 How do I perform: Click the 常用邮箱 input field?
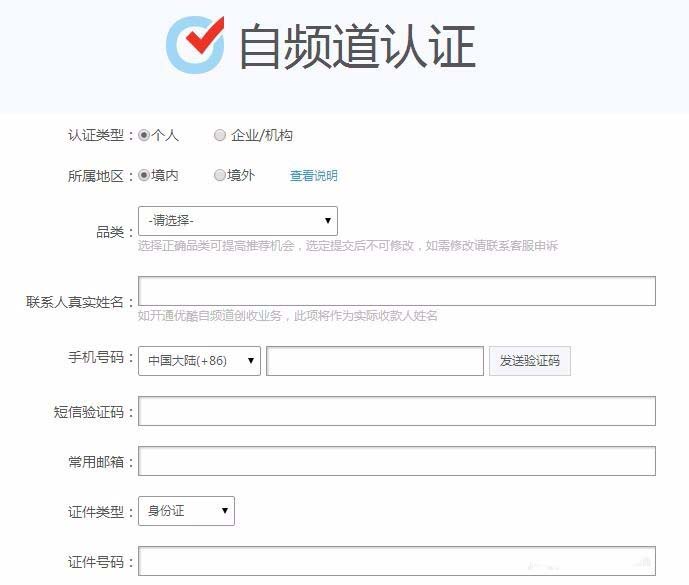coord(397,461)
